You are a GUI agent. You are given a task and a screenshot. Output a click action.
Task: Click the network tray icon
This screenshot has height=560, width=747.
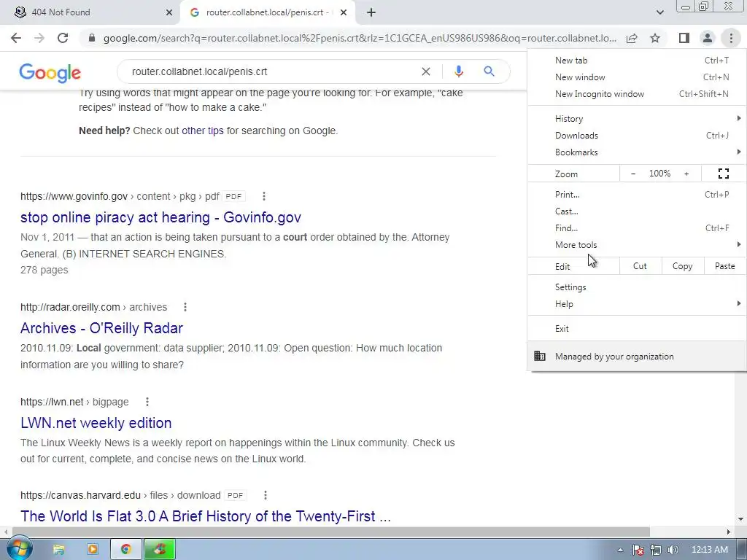pos(656,550)
